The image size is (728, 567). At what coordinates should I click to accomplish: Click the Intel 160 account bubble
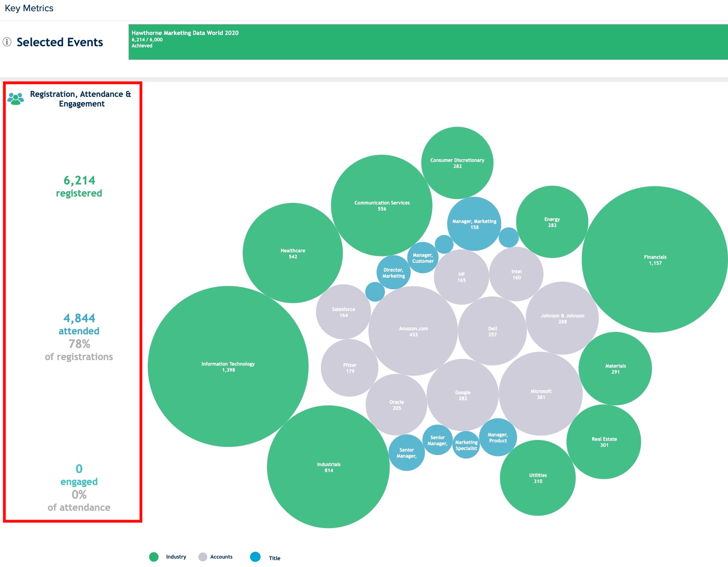516,274
